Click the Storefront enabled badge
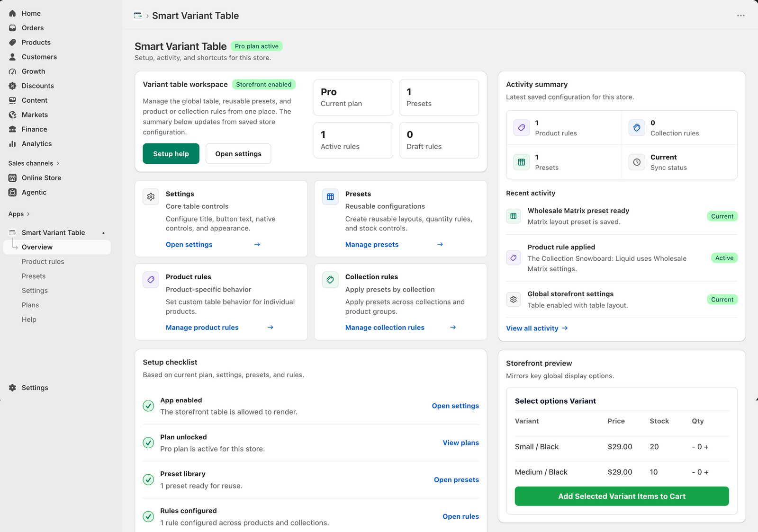Image resolution: width=758 pixels, height=532 pixels. click(x=264, y=85)
